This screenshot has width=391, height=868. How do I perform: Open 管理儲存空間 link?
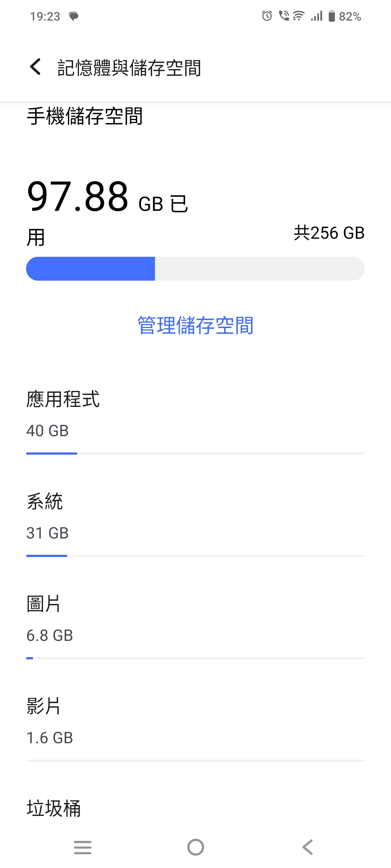point(195,325)
